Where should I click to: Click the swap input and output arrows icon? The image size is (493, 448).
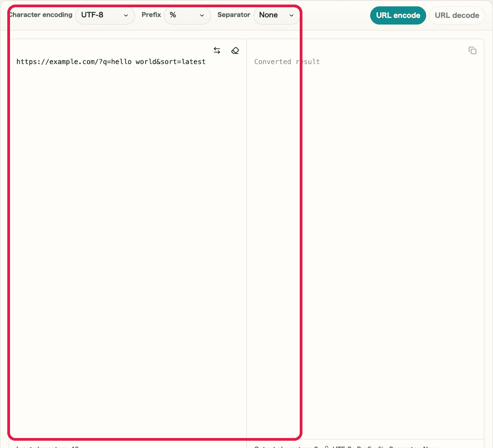(x=217, y=50)
